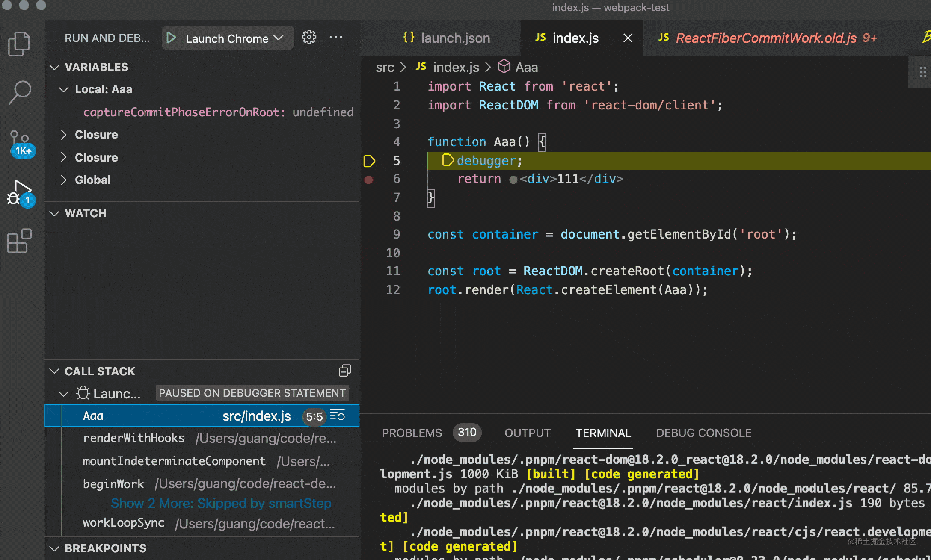Toggle inline breakpoint dot before div tag
Screen dimensions: 931x560
[513, 180]
